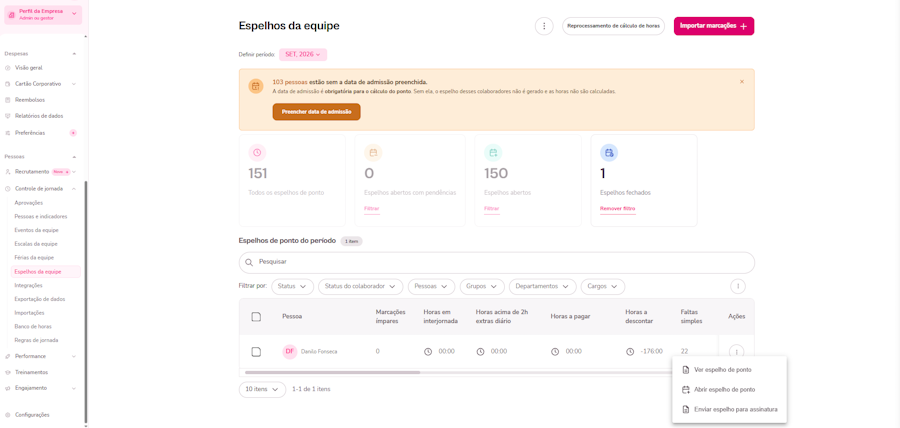
Task: Click the Pesquisar search field
Action: tap(496, 262)
